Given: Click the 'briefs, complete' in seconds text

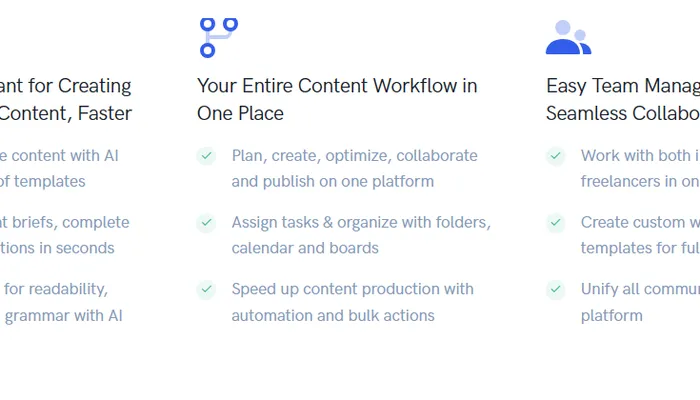Looking at the screenshot, I should [64, 235].
